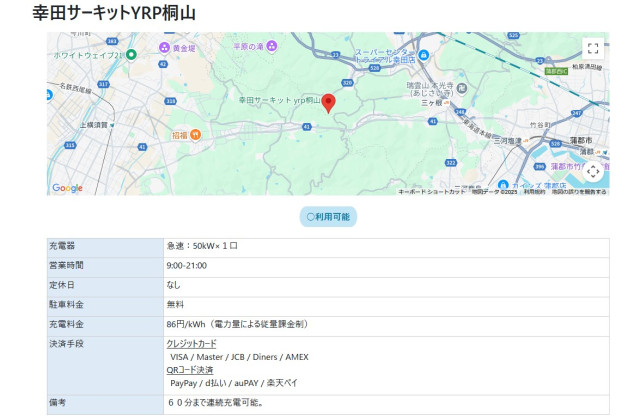Image resolution: width=640 pixels, height=416 pixels.
Task: Click the ○利用可能 status badge
Action: point(328,217)
